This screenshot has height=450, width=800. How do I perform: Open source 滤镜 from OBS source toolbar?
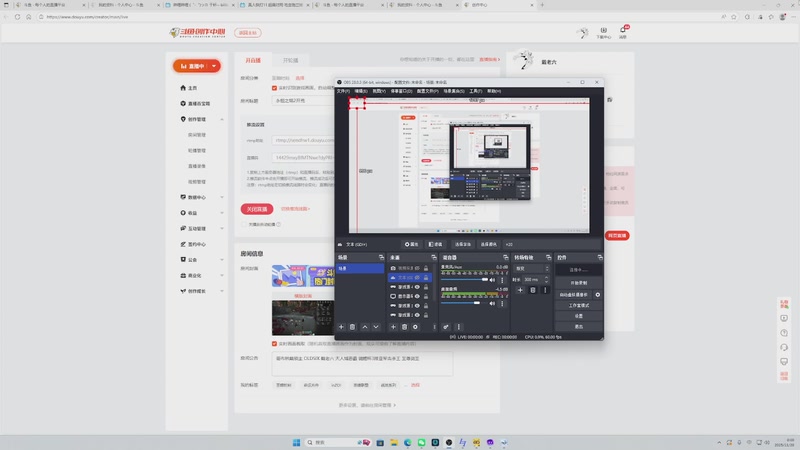click(436, 244)
